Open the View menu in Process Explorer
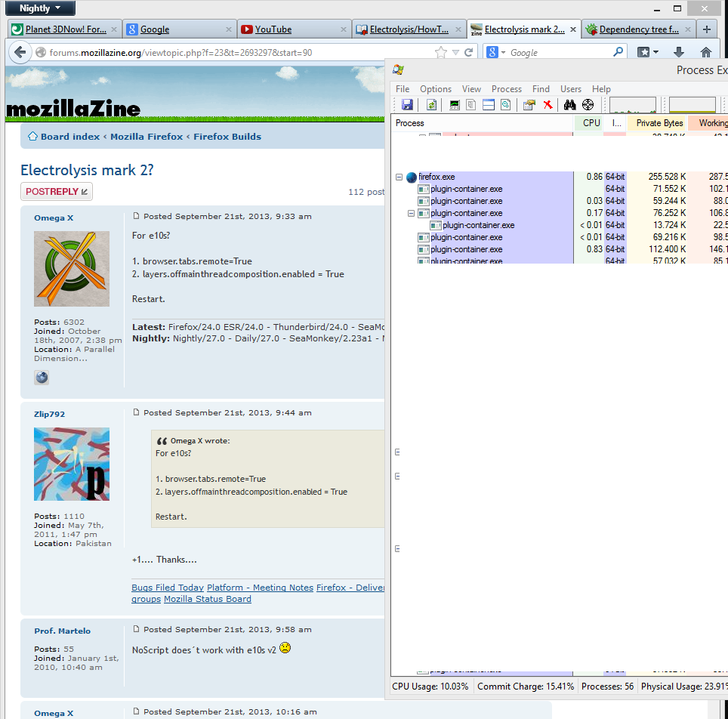The width and height of the screenshot is (728, 719). pyautogui.click(x=471, y=88)
